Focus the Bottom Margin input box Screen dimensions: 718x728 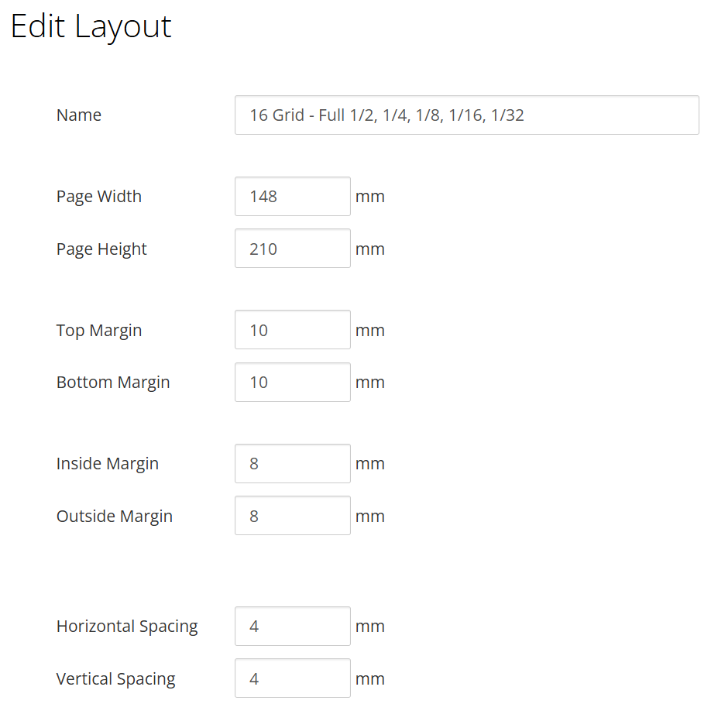click(293, 382)
